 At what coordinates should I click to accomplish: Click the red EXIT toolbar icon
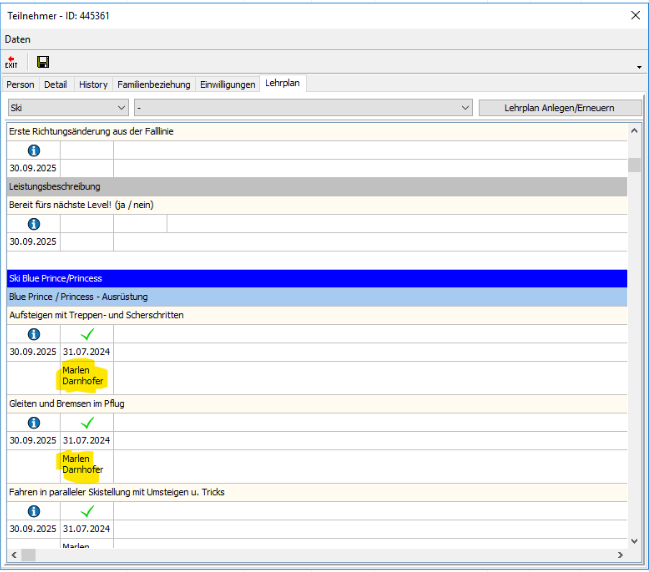coord(11,62)
